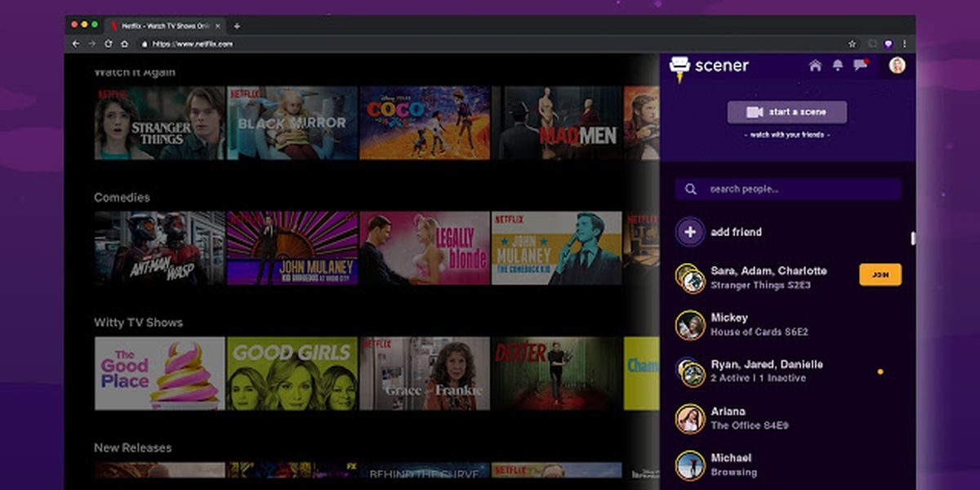The width and height of the screenshot is (980, 490).
Task: Click the Scener panel scrollbar handle
Action: (913, 238)
